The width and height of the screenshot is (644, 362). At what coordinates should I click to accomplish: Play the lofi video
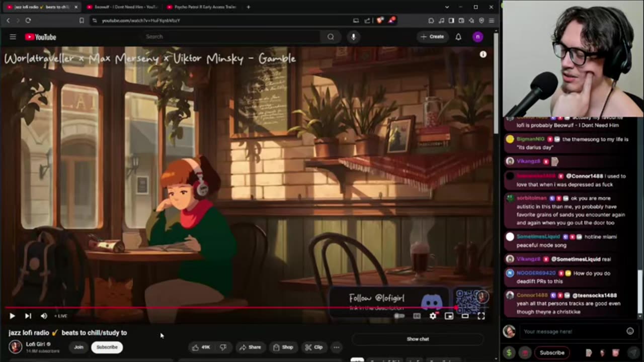tap(12, 316)
